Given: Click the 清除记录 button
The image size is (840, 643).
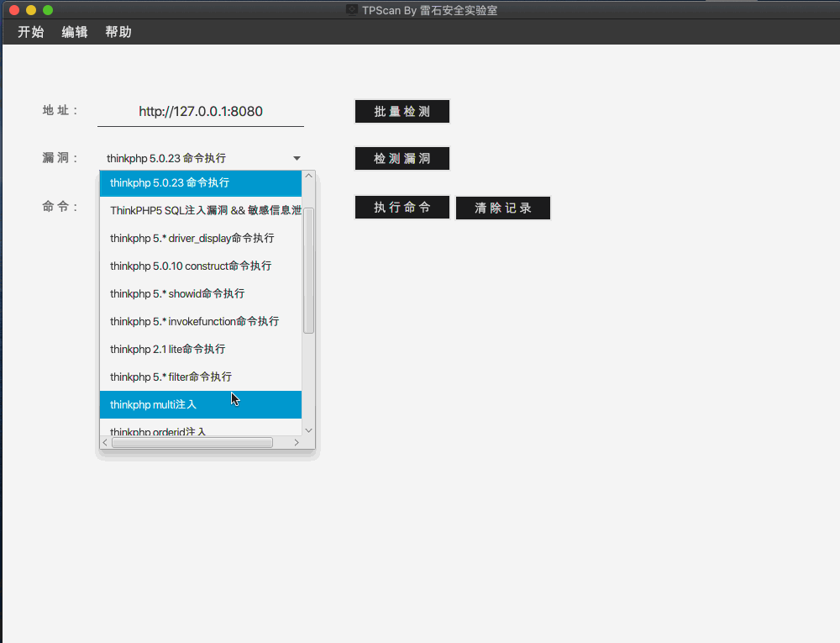Looking at the screenshot, I should click(x=503, y=208).
